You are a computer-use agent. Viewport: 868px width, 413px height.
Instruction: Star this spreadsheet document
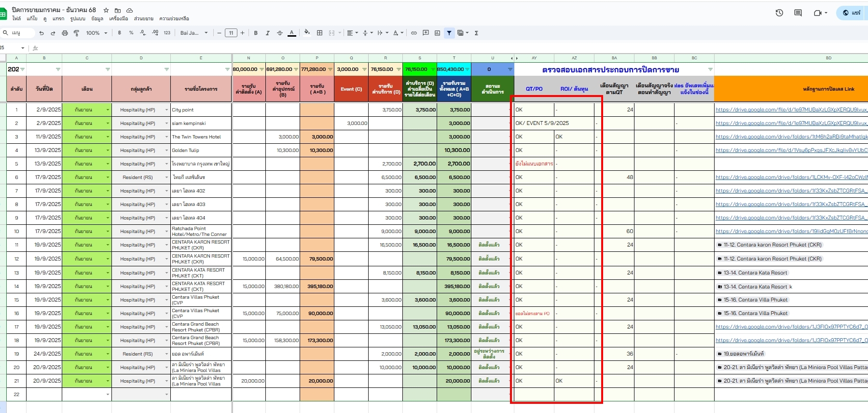[106, 10]
